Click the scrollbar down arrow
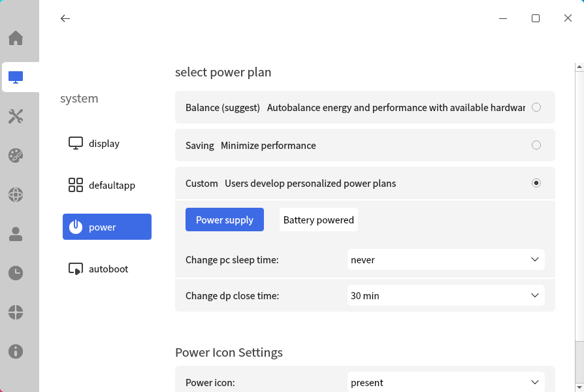The height and width of the screenshot is (392, 584). (579, 387)
